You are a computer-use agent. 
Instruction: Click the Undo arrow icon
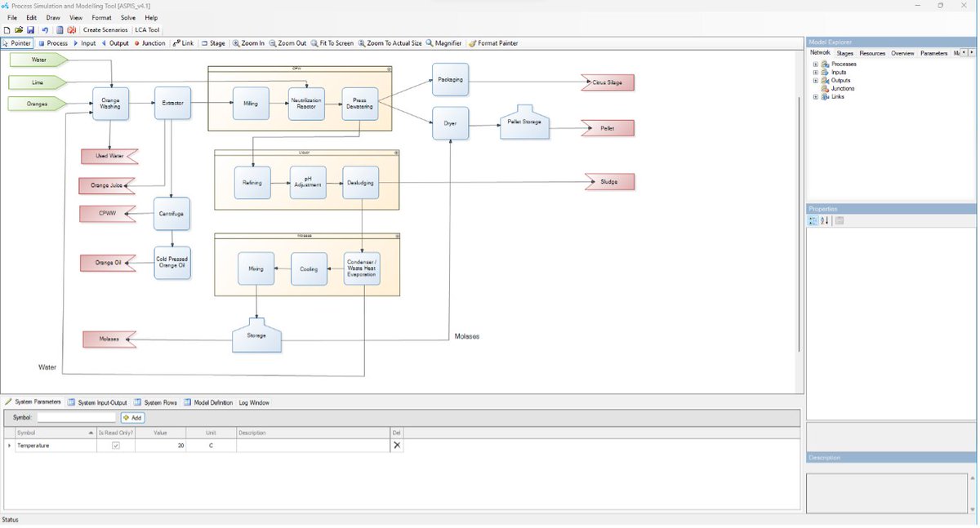[x=45, y=30]
